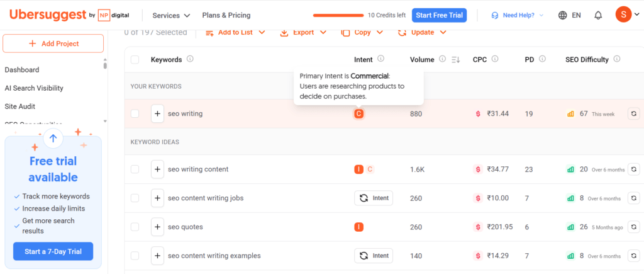Click keyword text 'seo quotes'
Screen dimensions: 644x274
pyautogui.click(x=186, y=227)
